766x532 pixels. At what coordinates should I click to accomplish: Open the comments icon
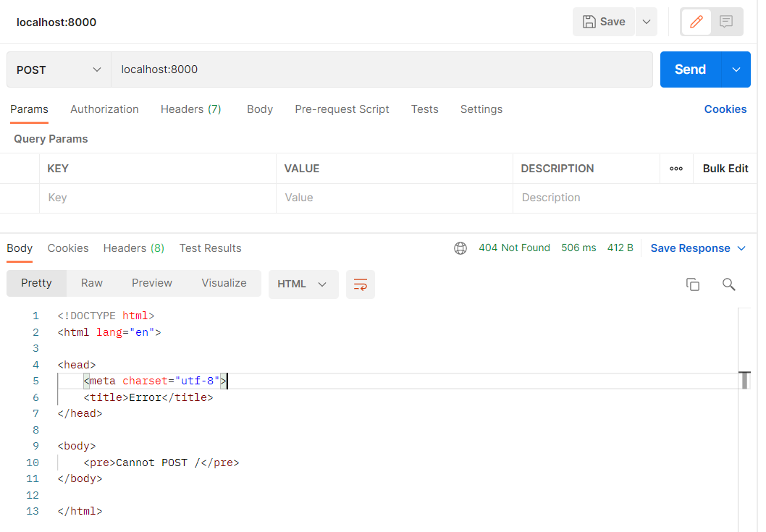coord(726,22)
